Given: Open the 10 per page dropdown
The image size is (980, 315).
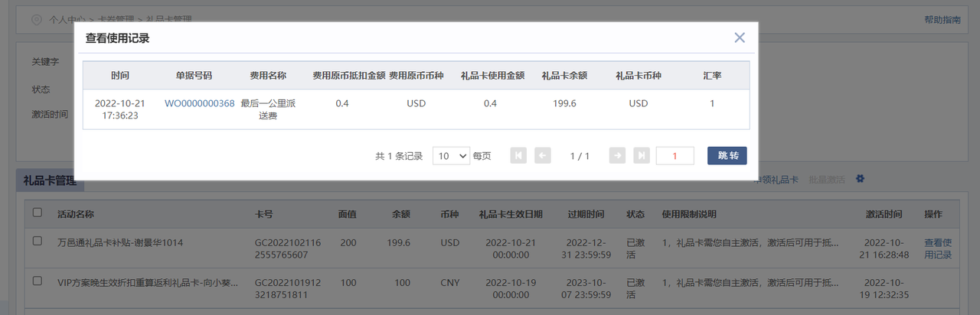Looking at the screenshot, I should (452, 155).
